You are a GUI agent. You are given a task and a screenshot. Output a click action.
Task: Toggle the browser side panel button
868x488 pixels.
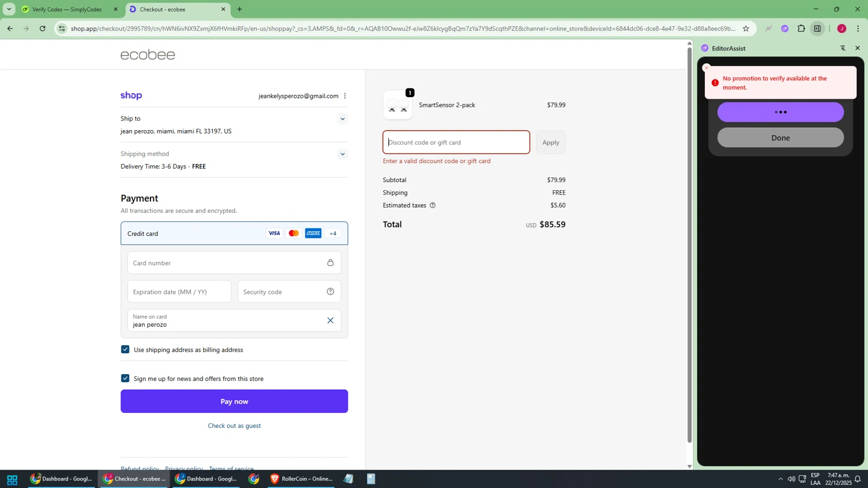(x=818, y=28)
